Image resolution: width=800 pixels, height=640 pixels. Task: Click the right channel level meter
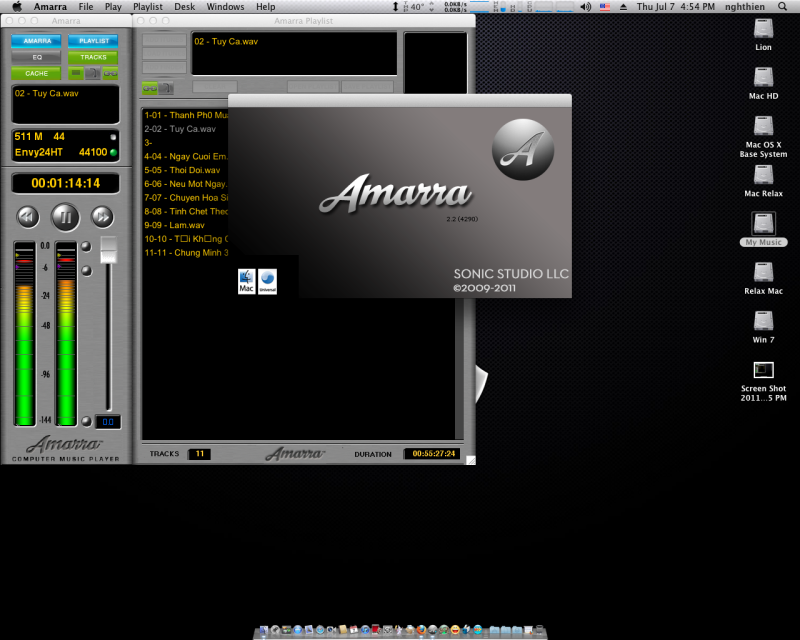66,333
